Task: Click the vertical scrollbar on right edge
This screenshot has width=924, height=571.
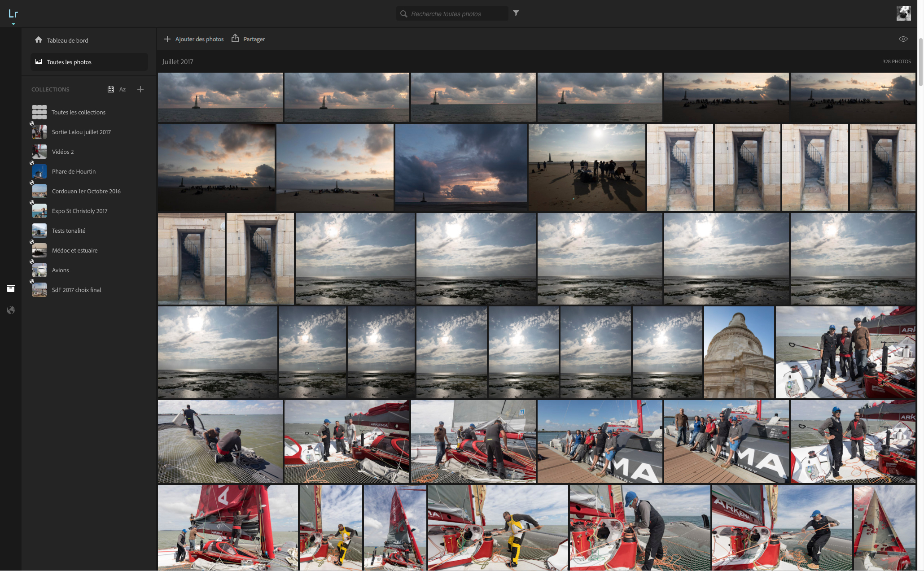Action: [921, 63]
